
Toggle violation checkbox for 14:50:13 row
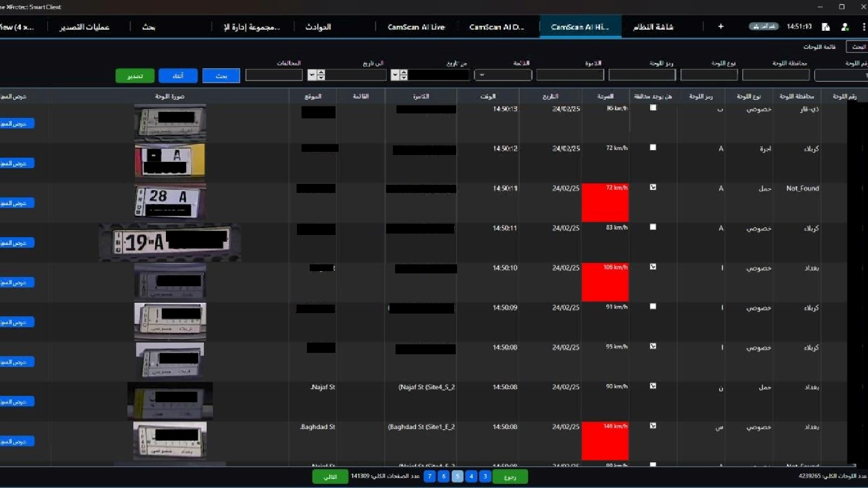(653, 108)
